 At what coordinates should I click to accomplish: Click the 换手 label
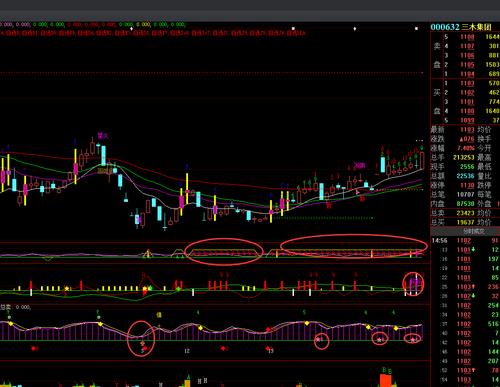[x=484, y=139]
